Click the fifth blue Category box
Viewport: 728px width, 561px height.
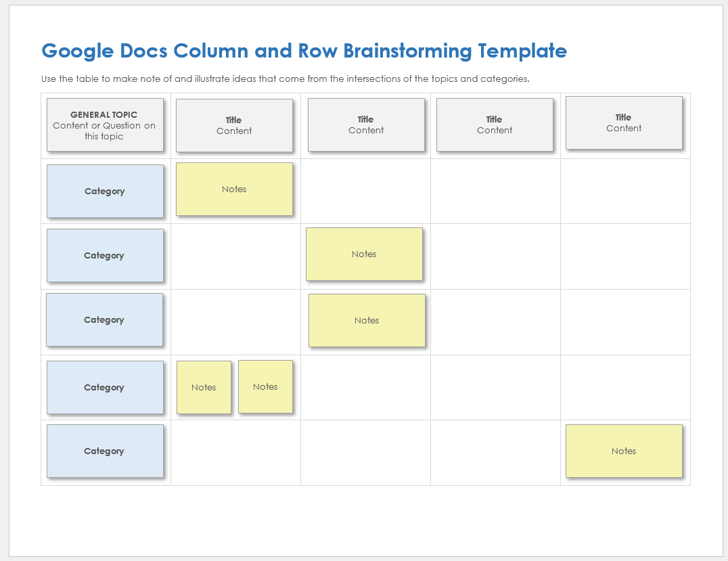[105, 451]
